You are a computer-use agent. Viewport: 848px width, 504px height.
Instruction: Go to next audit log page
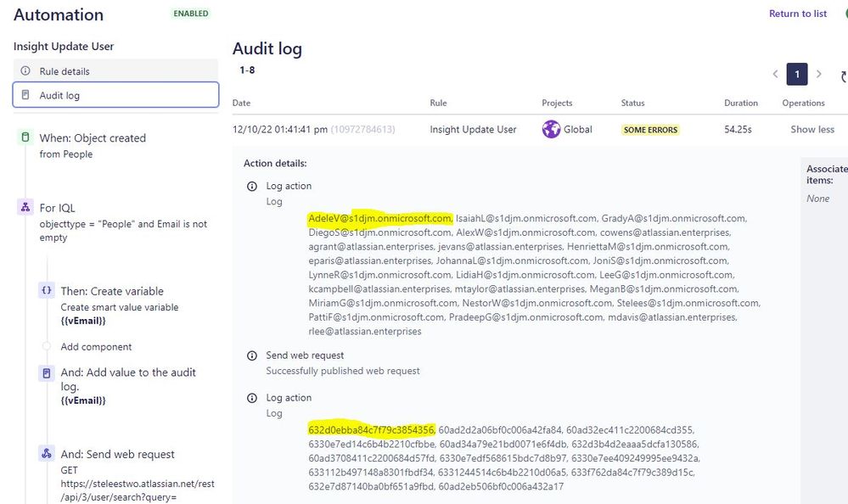[x=819, y=74]
